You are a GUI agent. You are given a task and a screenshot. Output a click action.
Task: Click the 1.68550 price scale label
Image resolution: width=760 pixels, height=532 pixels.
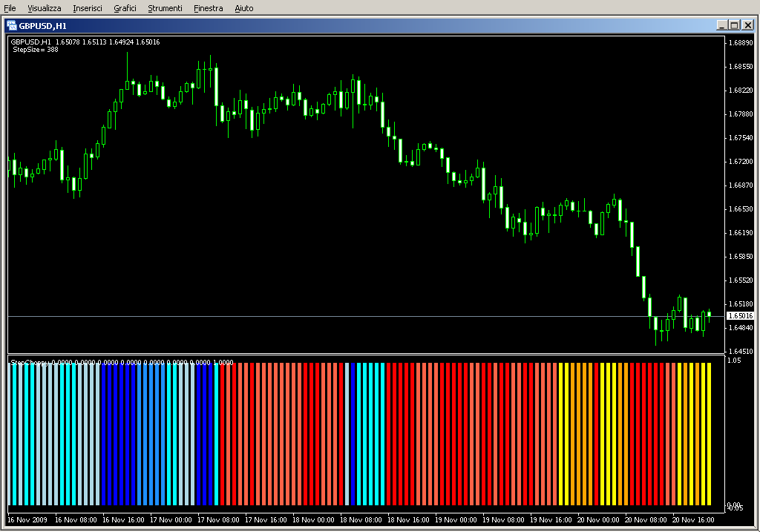pyautogui.click(x=741, y=66)
